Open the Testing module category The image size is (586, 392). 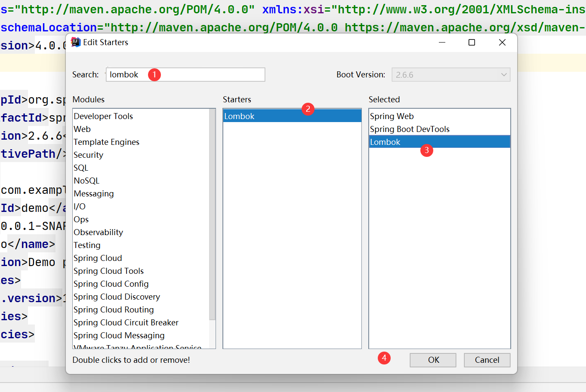click(x=87, y=245)
